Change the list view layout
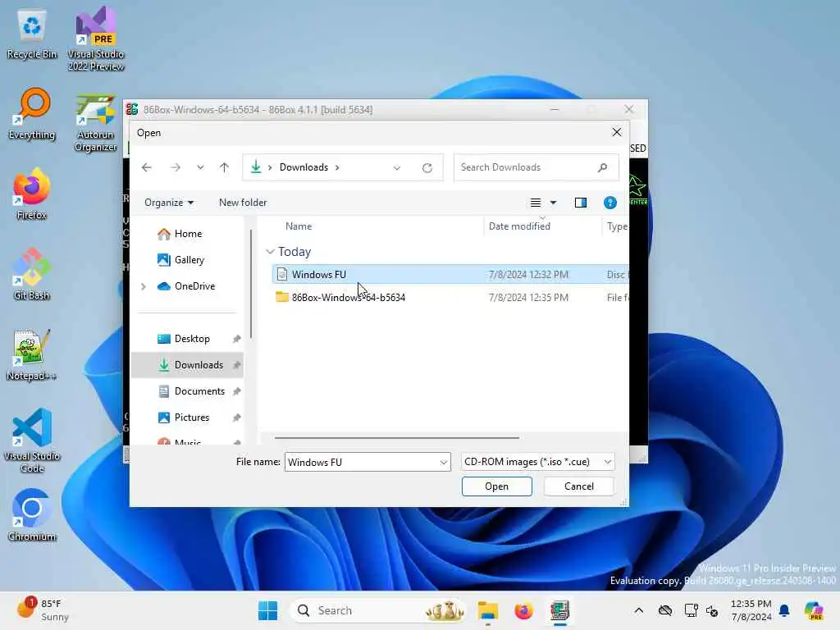This screenshot has height=630, width=840. (x=535, y=203)
